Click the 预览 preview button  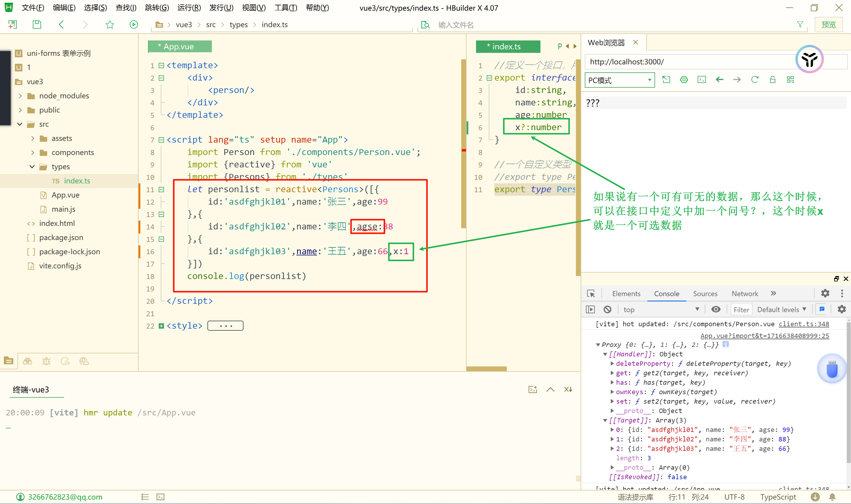(x=828, y=25)
